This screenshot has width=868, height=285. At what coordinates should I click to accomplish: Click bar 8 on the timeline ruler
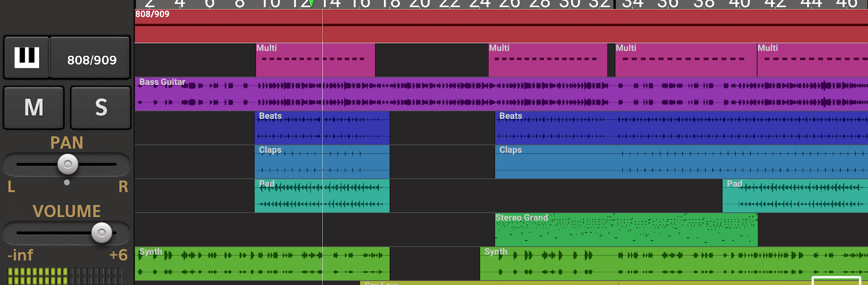[240, 4]
